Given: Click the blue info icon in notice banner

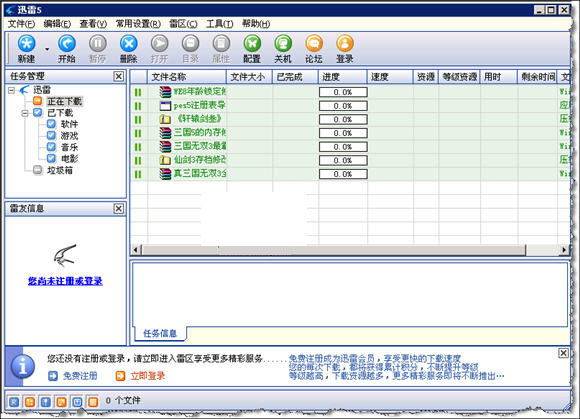Looking at the screenshot, I should [23, 366].
